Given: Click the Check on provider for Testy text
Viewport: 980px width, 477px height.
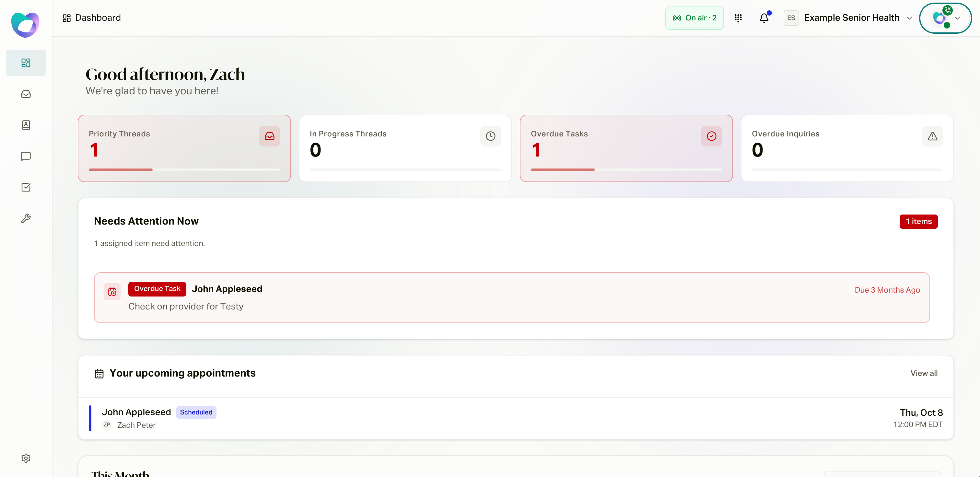Looking at the screenshot, I should (186, 307).
